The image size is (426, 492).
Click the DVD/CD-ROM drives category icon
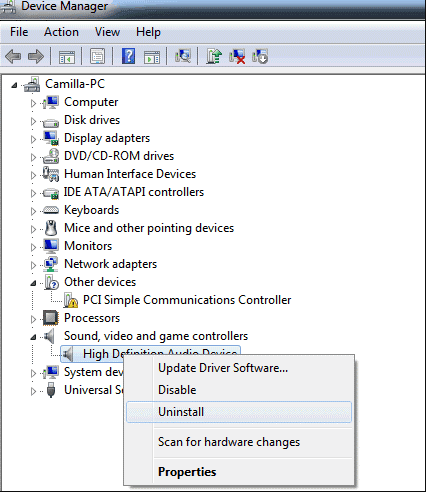(x=51, y=156)
